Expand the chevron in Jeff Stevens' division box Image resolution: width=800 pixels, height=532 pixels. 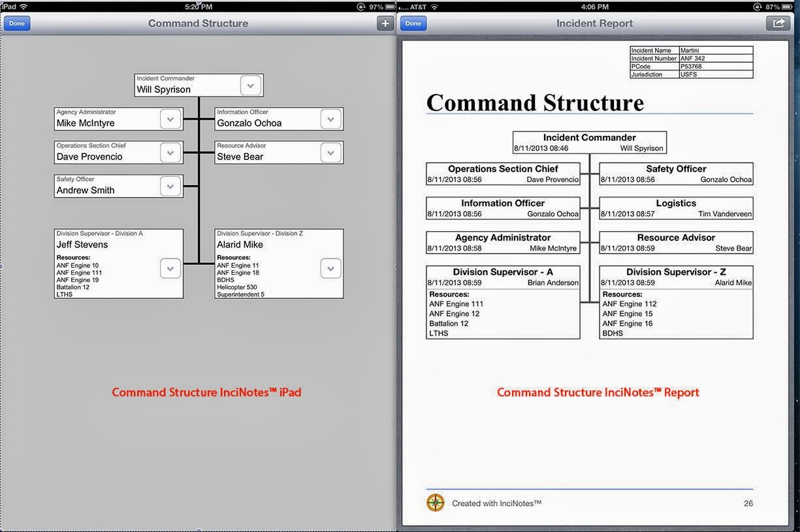170,268
